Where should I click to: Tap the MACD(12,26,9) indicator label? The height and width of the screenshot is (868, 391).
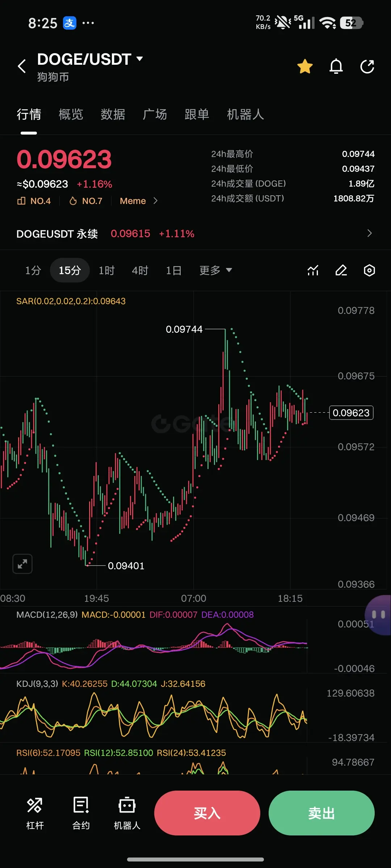tap(47, 615)
